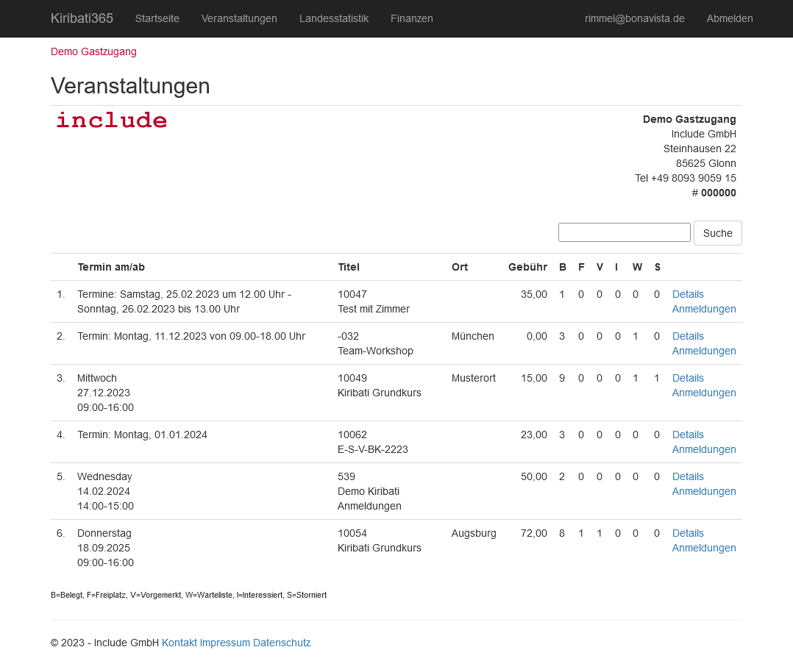This screenshot has width=793, height=672.
Task: Open Details for Kiribati Grundkurs in Augsburg
Action: point(688,534)
